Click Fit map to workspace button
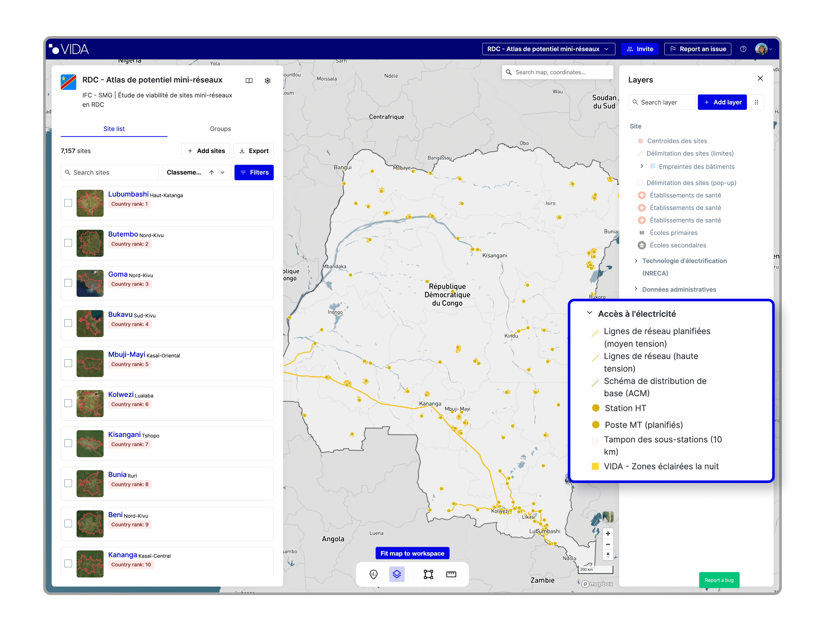 click(x=412, y=553)
